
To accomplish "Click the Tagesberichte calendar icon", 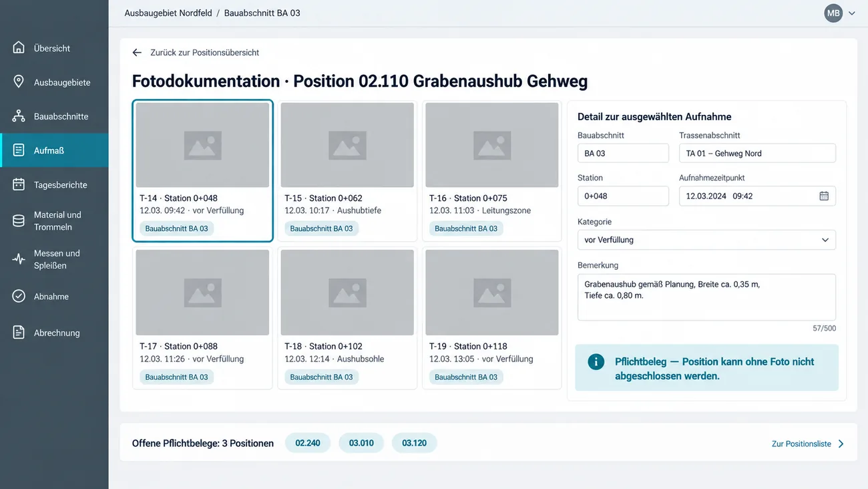I will [19, 184].
